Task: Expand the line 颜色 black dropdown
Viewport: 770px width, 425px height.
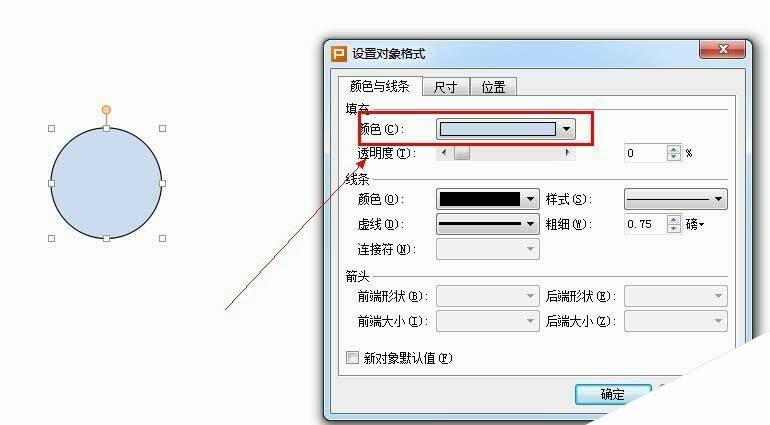Action: tap(530, 199)
